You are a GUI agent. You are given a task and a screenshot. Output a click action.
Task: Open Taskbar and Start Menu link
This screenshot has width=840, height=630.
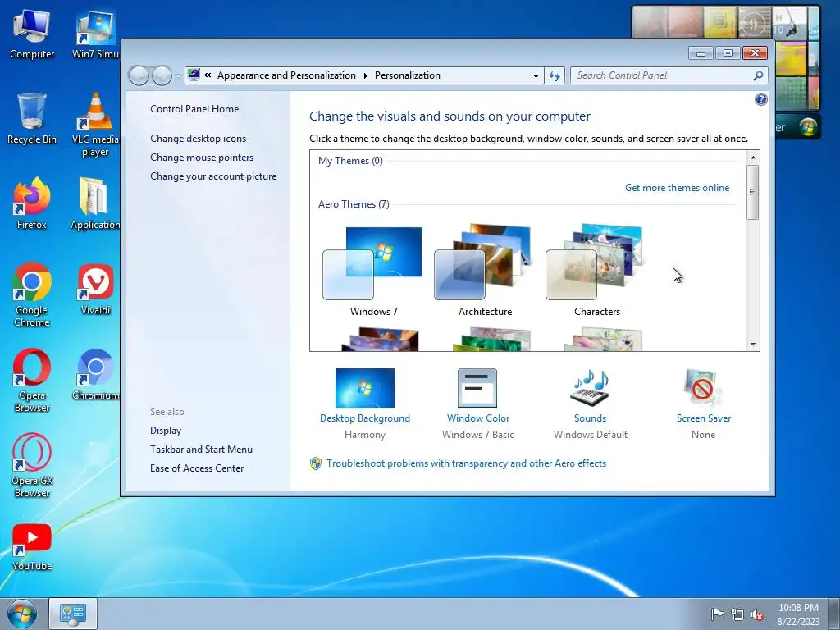[201, 450]
